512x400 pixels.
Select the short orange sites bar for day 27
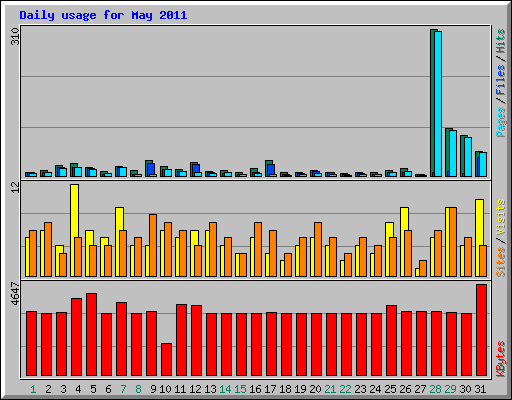[x=423, y=268]
